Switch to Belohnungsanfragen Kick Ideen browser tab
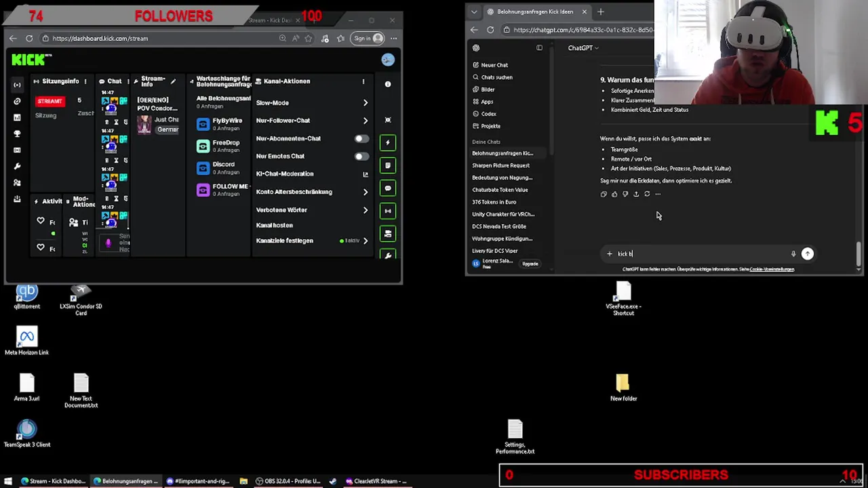 (x=535, y=12)
